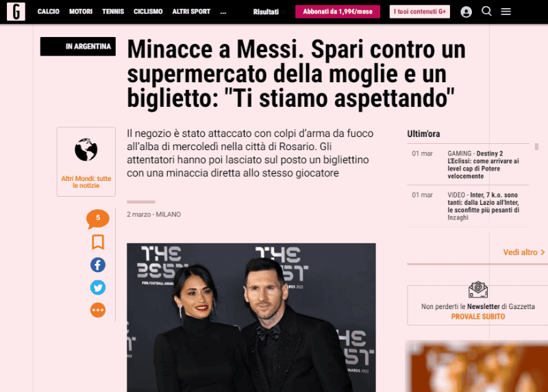This screenshot has height=392, width=548.
Task: Open the Calcio menu item
Action: click(48, 12)
